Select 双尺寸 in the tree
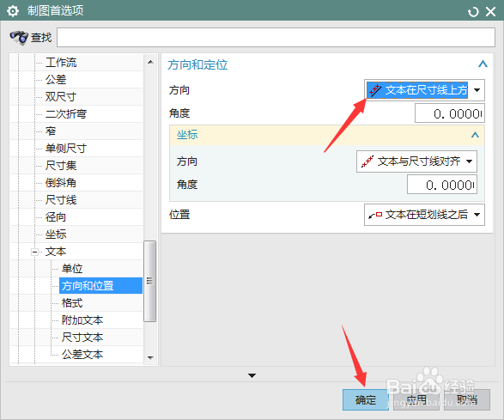The height and width of the screenshot is (420, 504). [x=61, y=96]
